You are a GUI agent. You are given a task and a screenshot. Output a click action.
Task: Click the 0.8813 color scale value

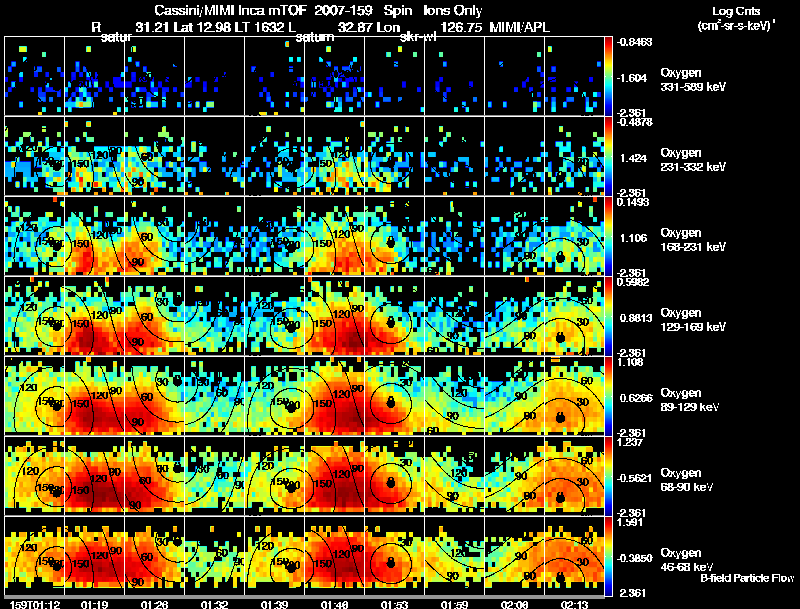(636, 318)
